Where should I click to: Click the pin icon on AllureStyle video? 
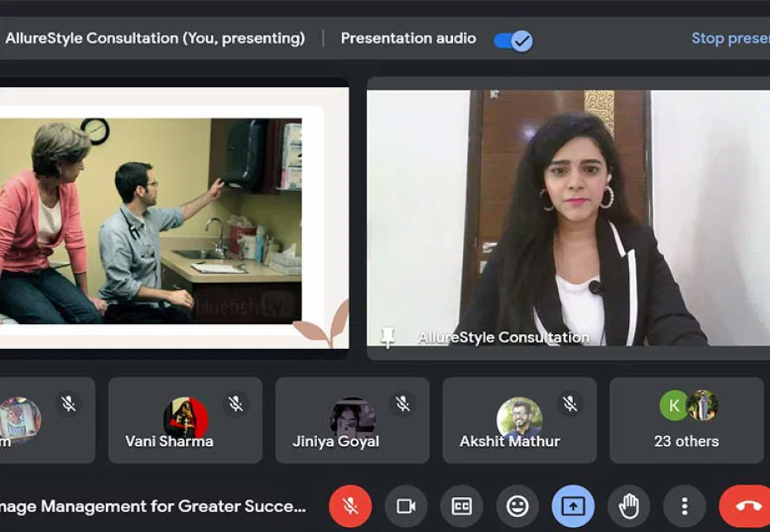point(388,338)
